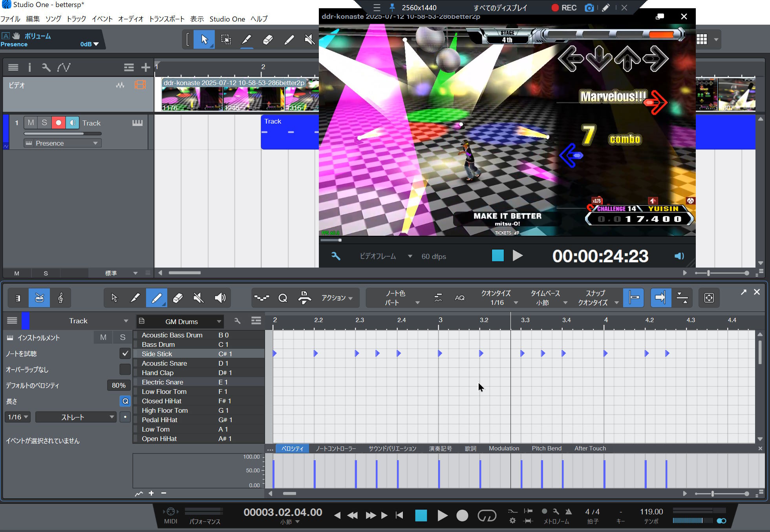This screenshot has width=770, height=532.
Task: Toggle loop in transport bar
Action: pos(487,516)
